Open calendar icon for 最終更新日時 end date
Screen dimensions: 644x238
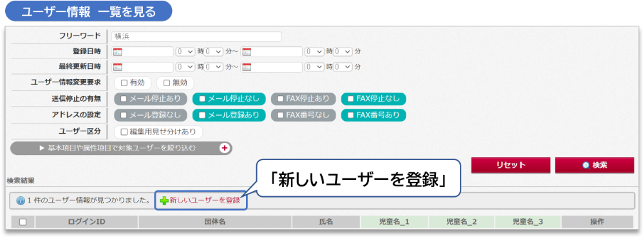coord(247,67)
